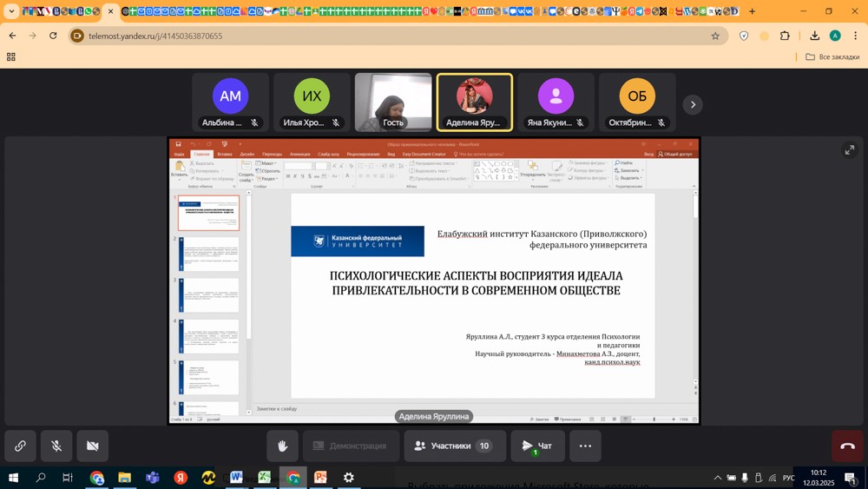This screenshot has width=868, height=489.
Task: Open the tab search dropdown in Chrome
Action: (11, 11)
